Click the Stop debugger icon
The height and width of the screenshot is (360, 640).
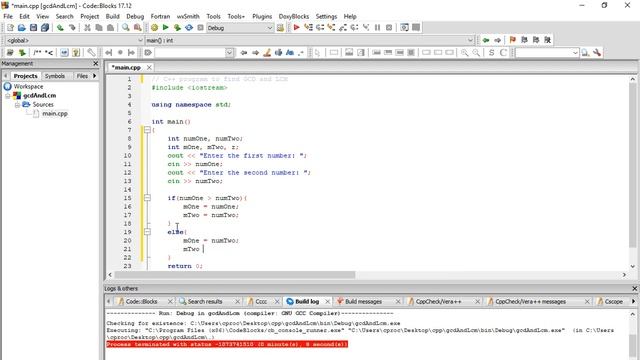(x=389, y=28)
